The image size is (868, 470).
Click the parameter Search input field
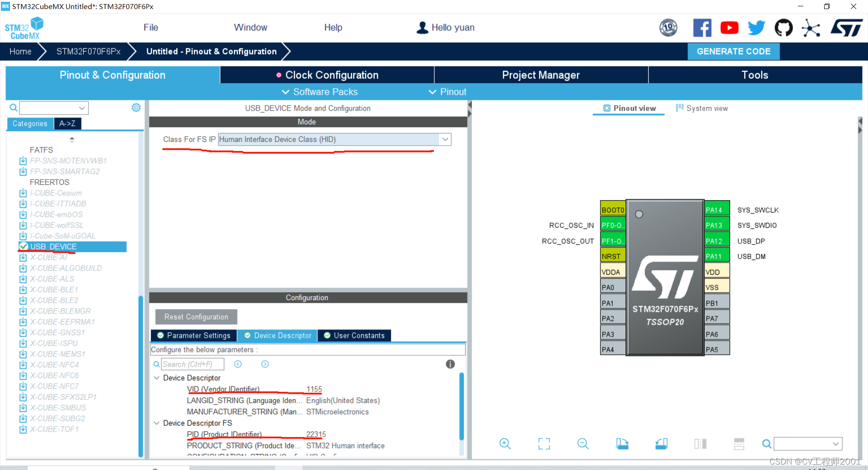[x=193, y=364]
